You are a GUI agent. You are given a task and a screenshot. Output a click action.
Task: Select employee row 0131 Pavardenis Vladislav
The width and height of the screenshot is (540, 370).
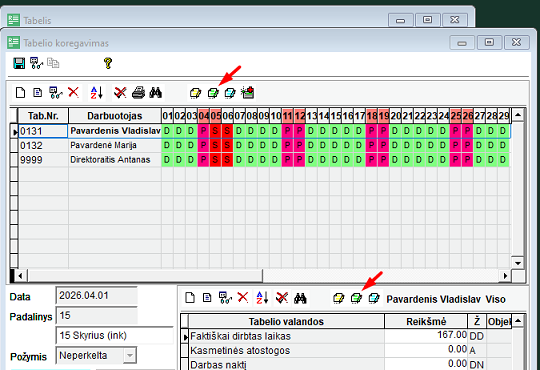click(264, 131)
